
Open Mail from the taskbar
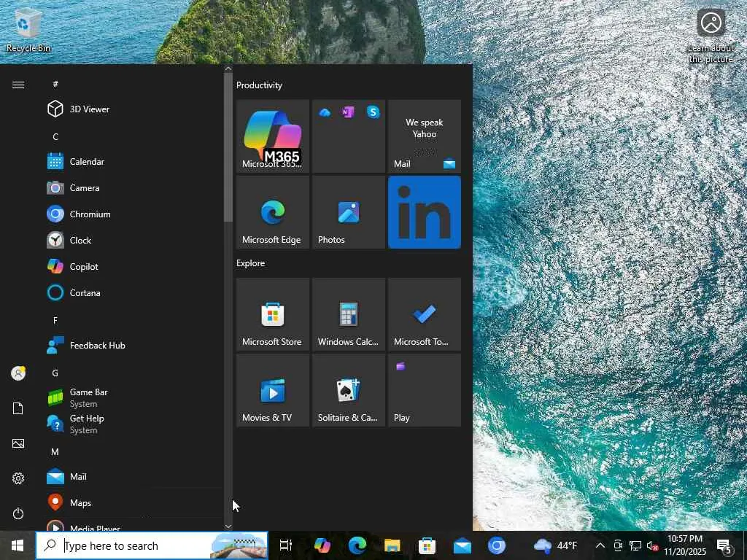click(x=462, y=545)
